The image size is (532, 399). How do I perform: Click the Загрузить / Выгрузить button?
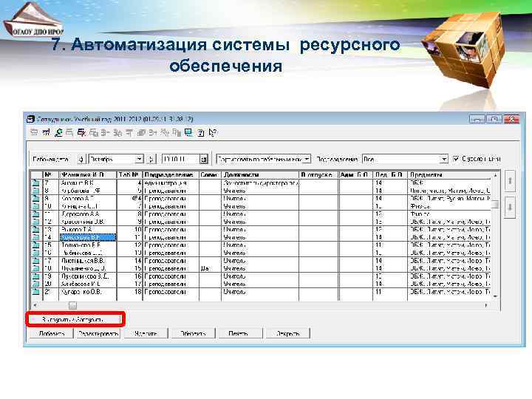click(x=75, y=319)
